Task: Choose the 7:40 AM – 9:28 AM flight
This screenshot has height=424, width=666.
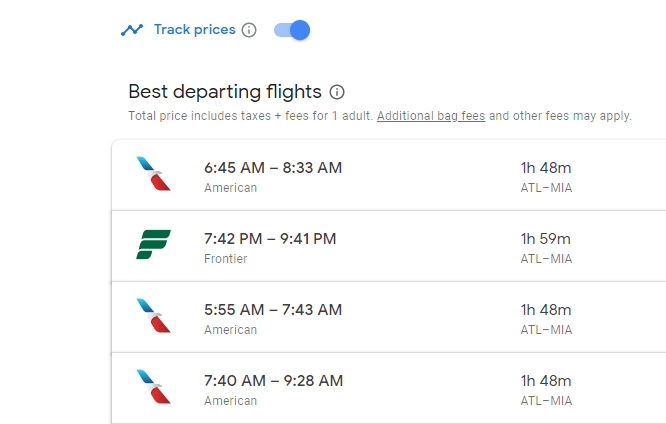Action: pyautogui.click(x=273, y=381)
